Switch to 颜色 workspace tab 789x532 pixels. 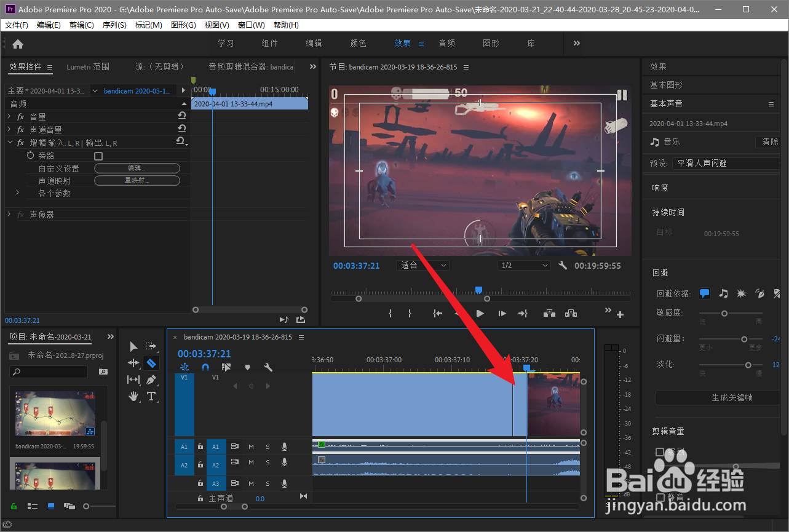pos(359,43)
